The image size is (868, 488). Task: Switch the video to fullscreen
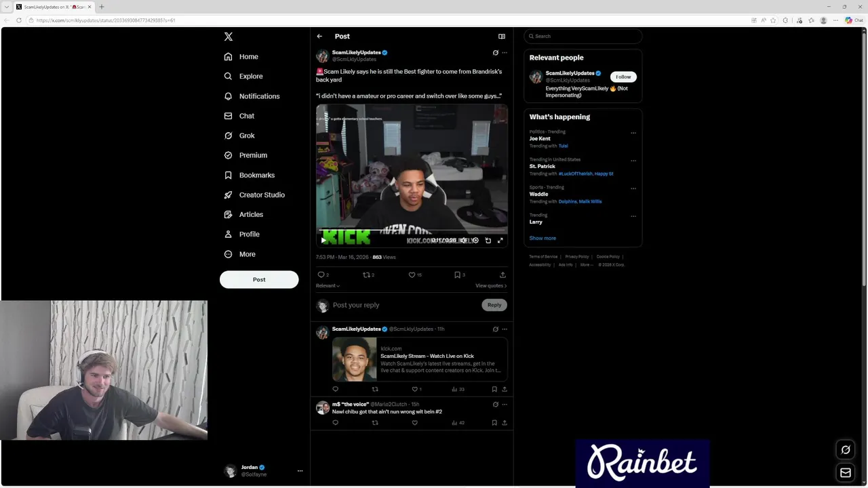500,240
